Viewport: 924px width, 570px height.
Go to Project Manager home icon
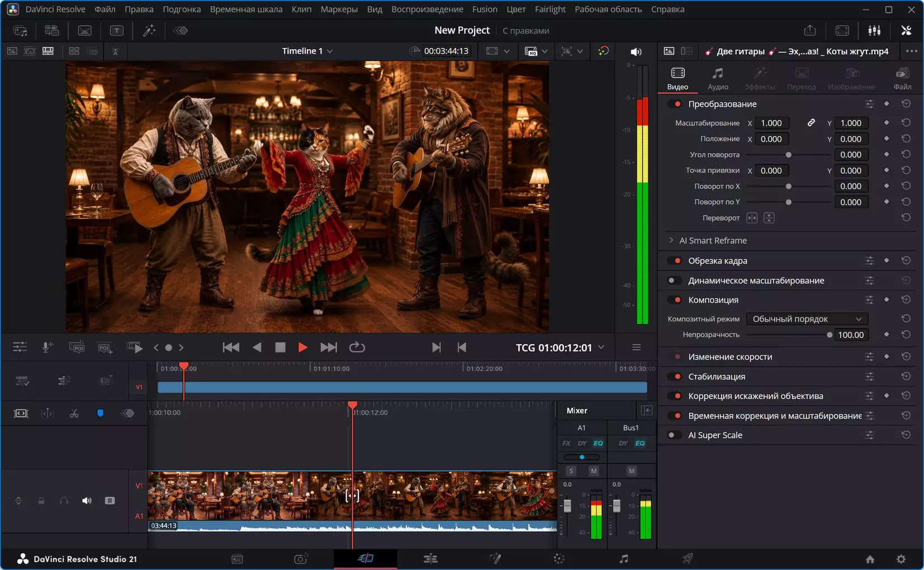(870, 559)
